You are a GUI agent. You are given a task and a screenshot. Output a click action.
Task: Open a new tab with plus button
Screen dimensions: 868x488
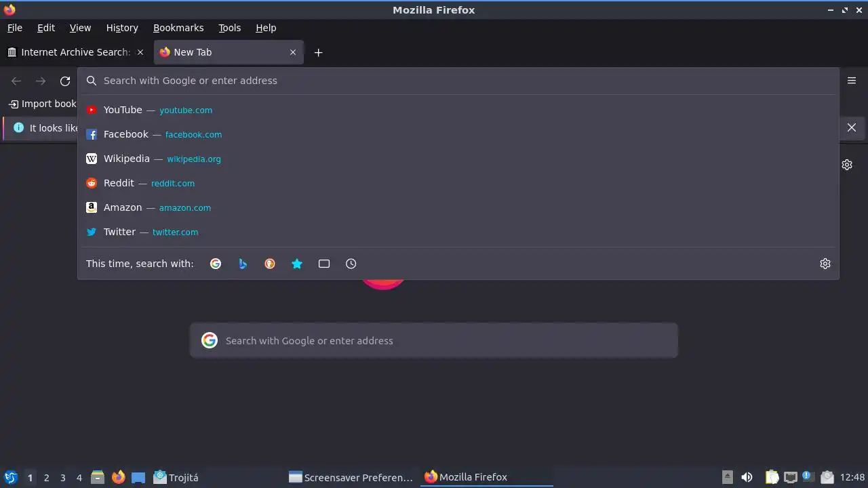[x=318, y=52]
